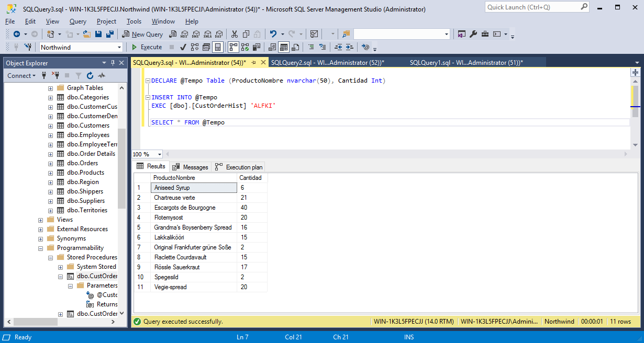644x343 pixels.
Task: Select Results to File mode
Action: (295, 47)
